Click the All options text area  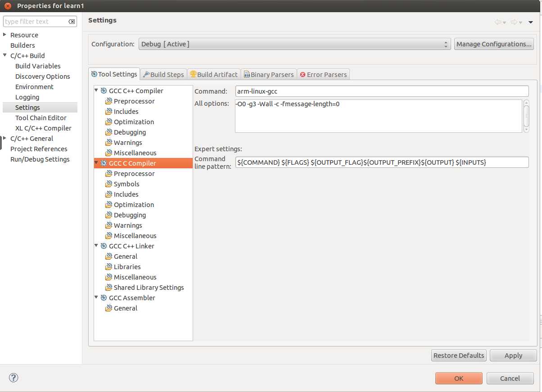[x=379, y=116]
